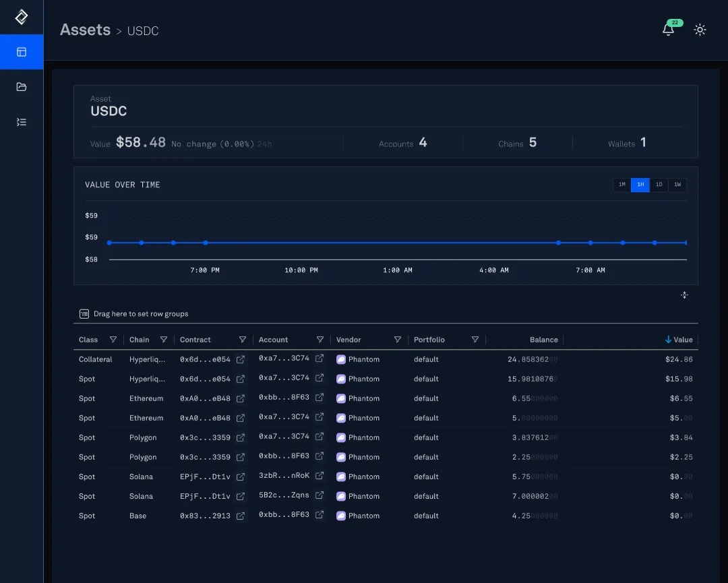
Task: Go to Assets via the breadcrumb
Action: pyautogui.click(x=85, y=30)
